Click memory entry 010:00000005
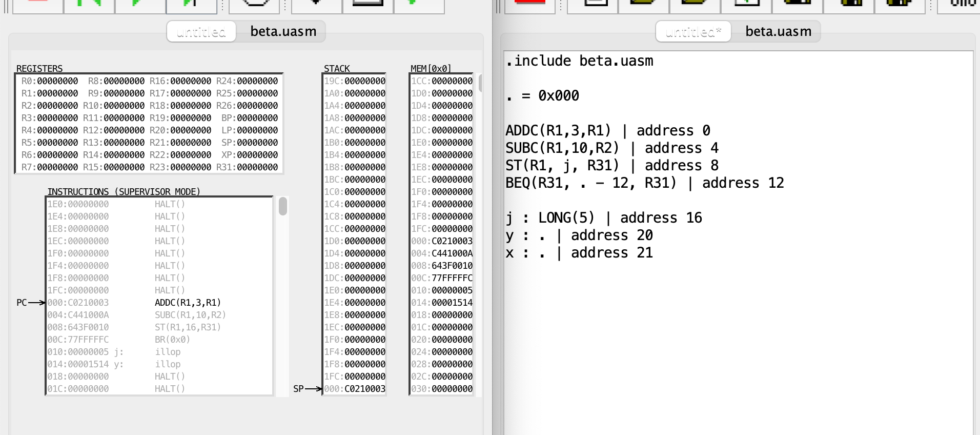Viewport: 980px width, 435px height. pyautogui.click(x=442, y=290)
